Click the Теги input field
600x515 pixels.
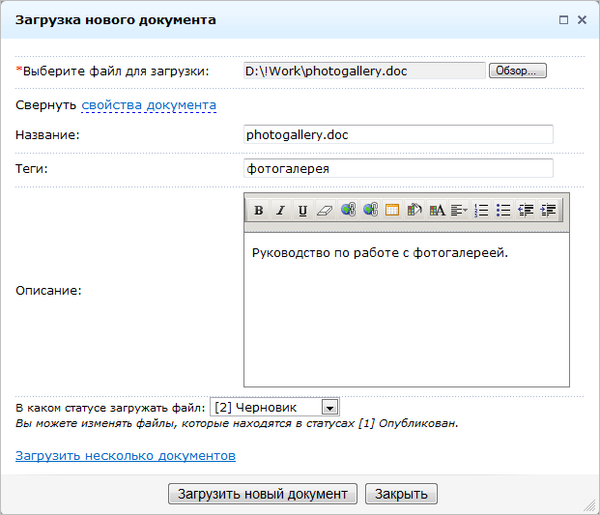click(x=398, y=169)
